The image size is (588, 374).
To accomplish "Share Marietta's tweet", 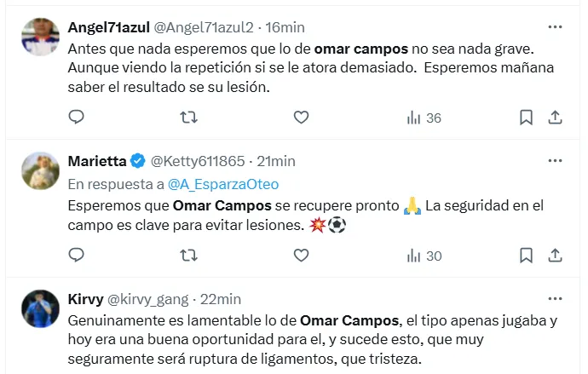I will pos(555,254).
